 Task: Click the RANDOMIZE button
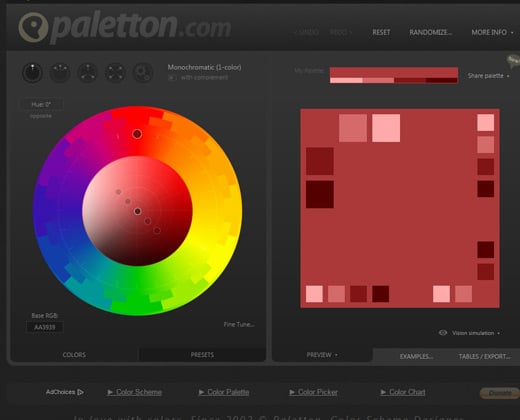pos(430,32)
